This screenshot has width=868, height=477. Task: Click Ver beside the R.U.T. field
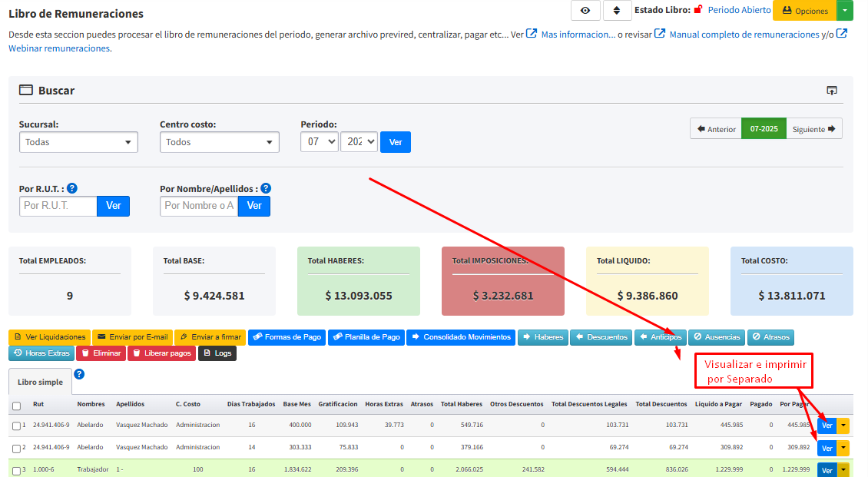[114, 206]
